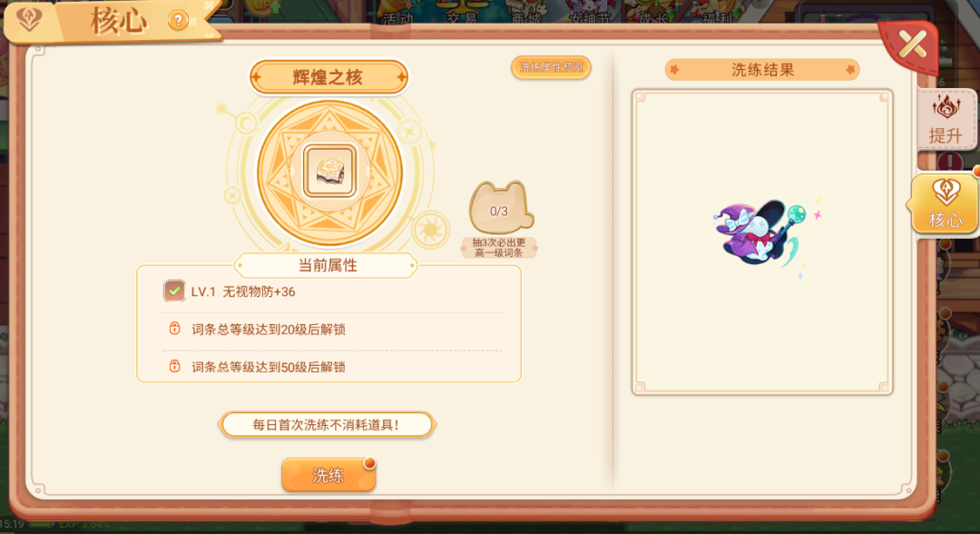Click the 辉煌之核 title banner
The height and width of the screenshot is (534, 980).
pos(328,77)
